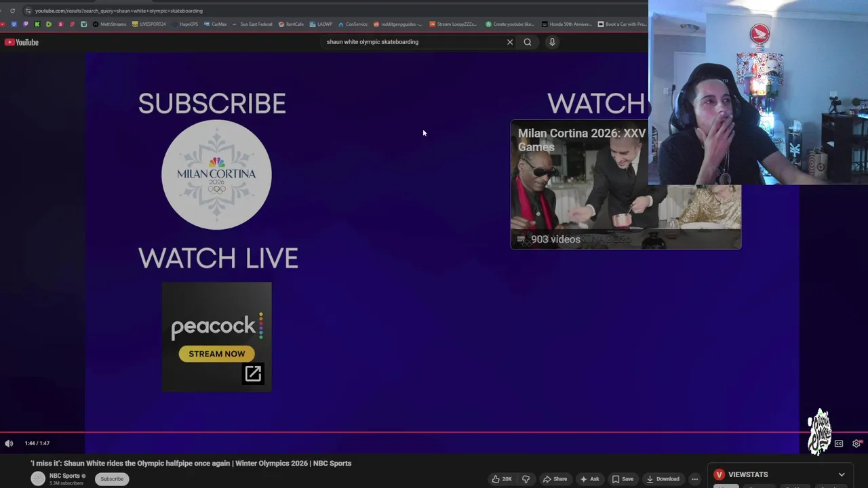Open external link icon on Peacock card
Image resolution: width=868 pixels, height=488 pixels.
pyautogui.click(x=253, y=373)
